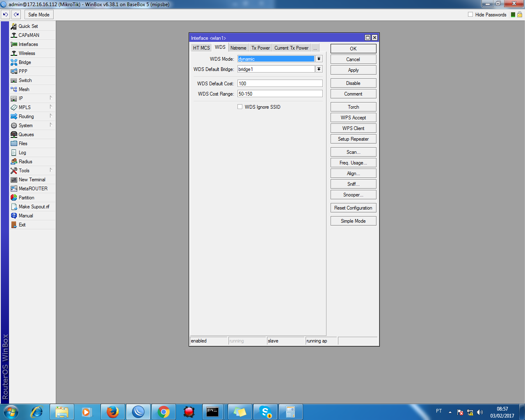Expand the WDS Mode dropdown arrow

(x=319, y=59)
